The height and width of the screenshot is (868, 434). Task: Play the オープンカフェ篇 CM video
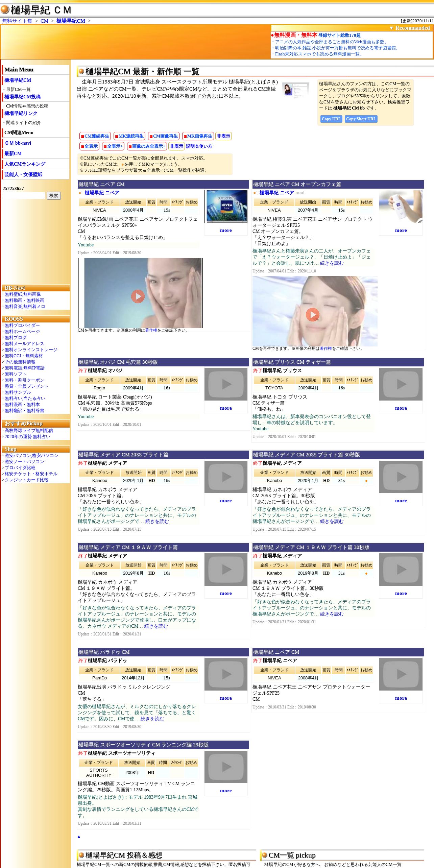[x=313, y=314]
